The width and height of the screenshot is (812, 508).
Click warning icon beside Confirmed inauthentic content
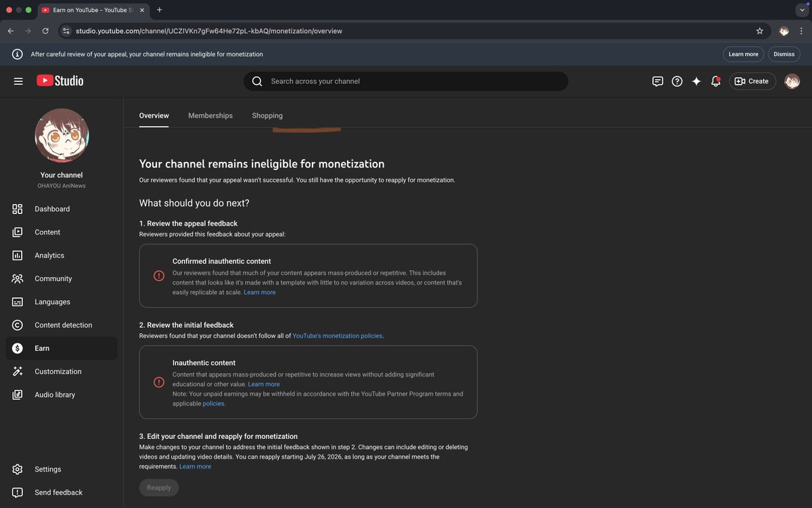[x=158, y=276]
